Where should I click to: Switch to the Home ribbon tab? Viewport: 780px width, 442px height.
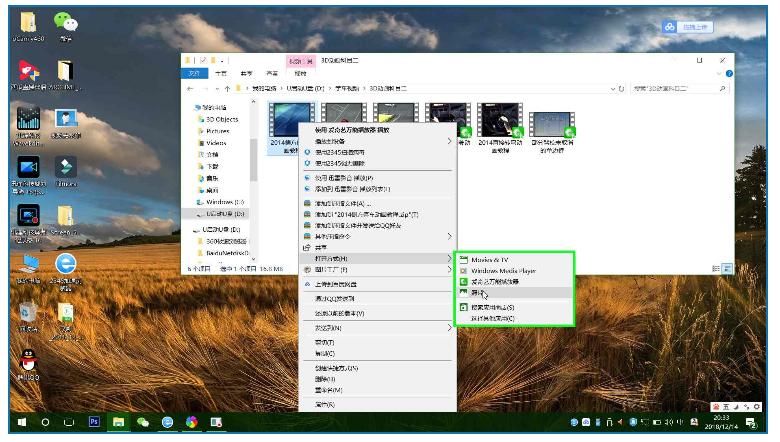(x=221, y=74)
